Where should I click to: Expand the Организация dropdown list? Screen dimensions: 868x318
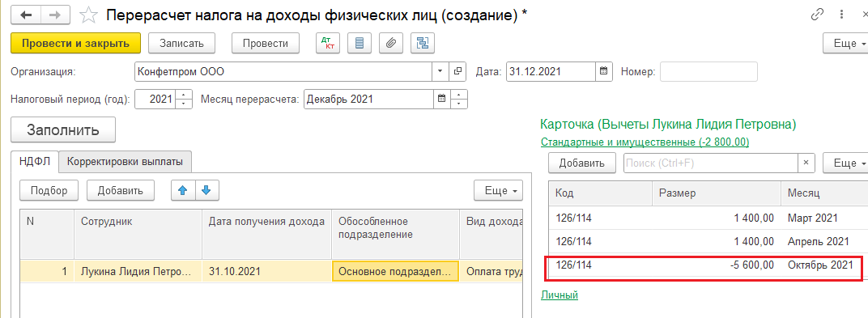pyautogui.click(x=440, y=71)
